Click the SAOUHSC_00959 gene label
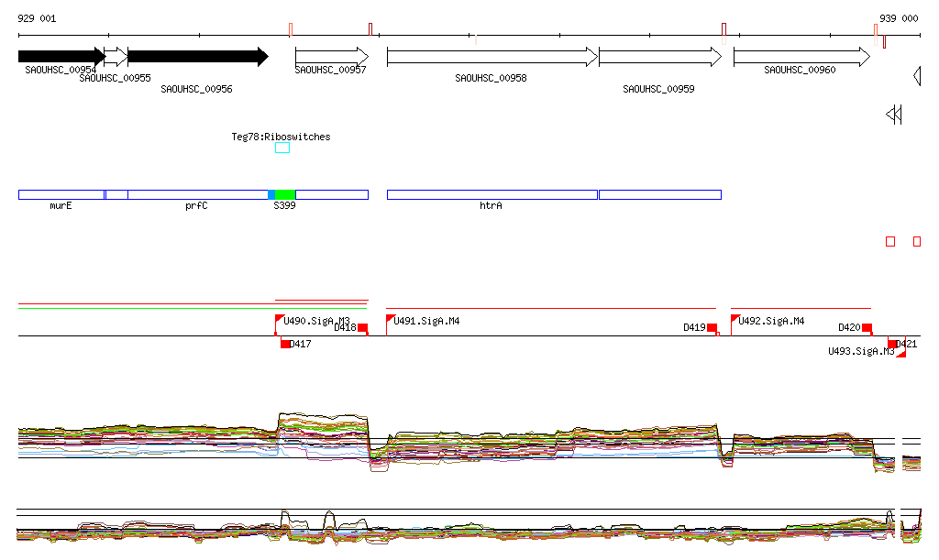 tap(658, 89)
